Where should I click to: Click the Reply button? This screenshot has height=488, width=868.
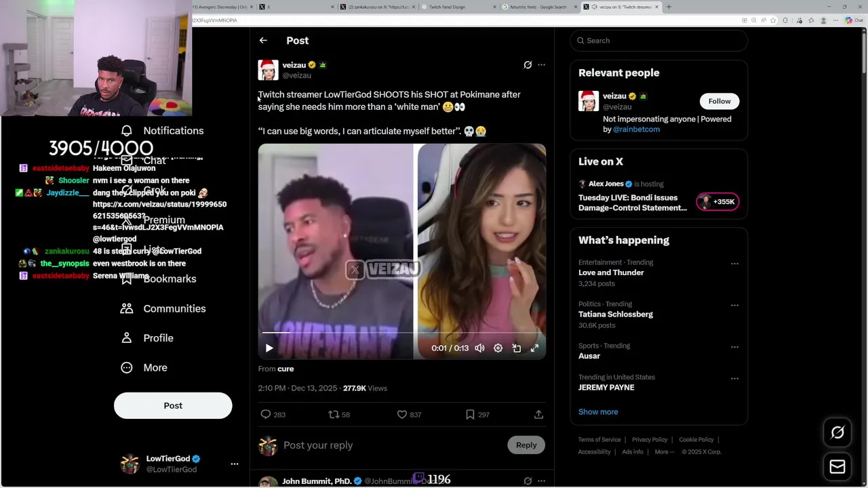click(526, 445)
